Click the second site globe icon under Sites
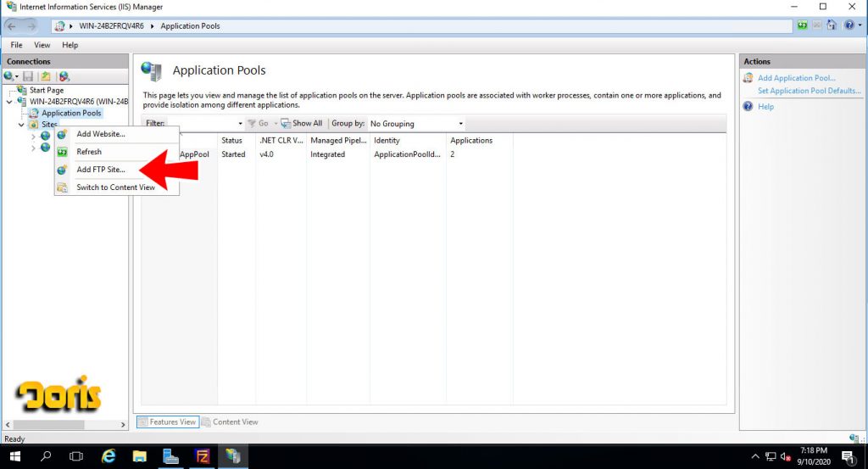 [46, 148]
